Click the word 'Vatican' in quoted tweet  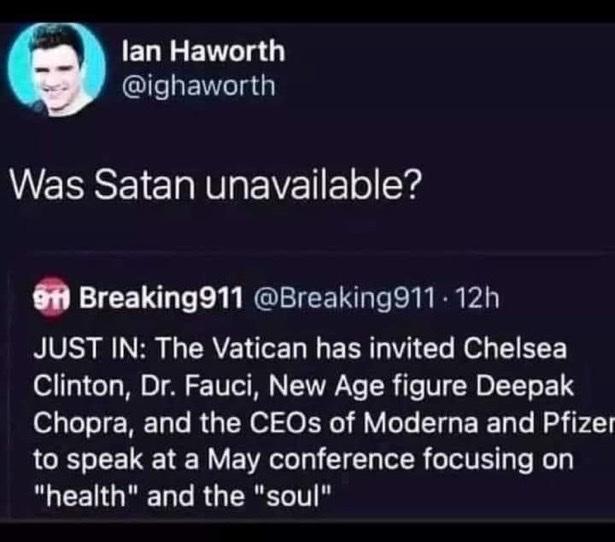pos(261,349)
